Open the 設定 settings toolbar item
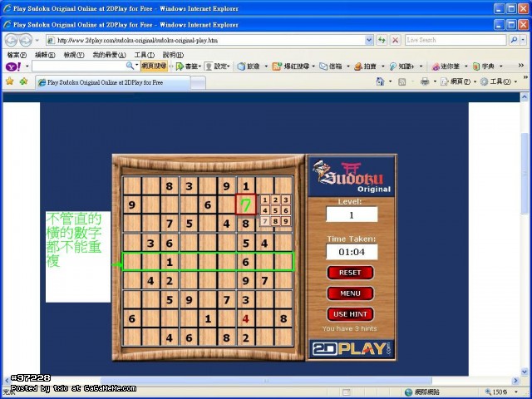 [x=217, y=66]
